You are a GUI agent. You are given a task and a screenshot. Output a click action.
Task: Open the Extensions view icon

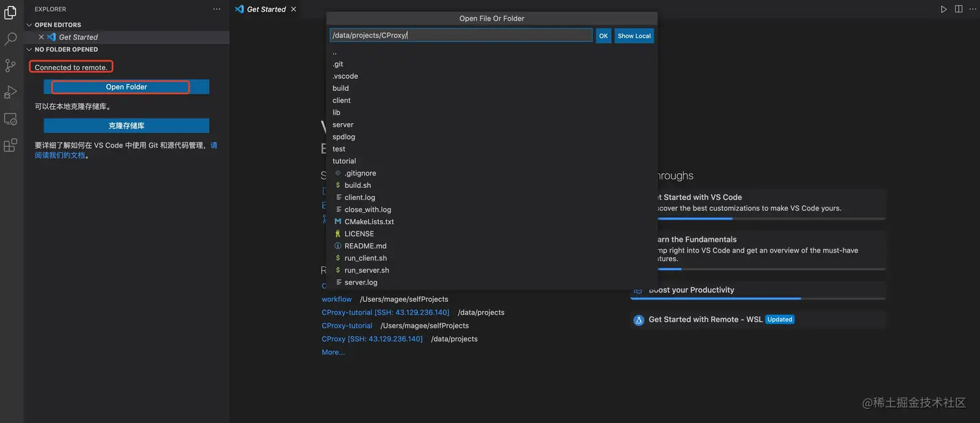[x=10, y=146]
